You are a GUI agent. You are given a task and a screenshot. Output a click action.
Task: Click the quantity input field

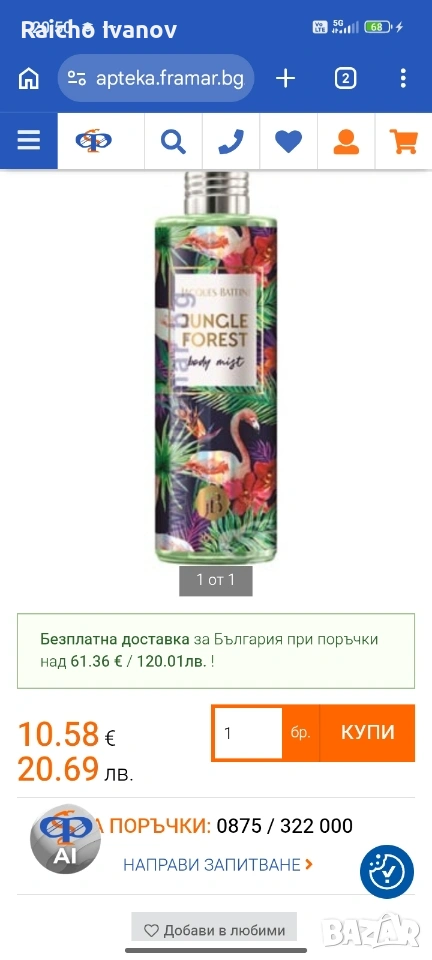[248, 733]
